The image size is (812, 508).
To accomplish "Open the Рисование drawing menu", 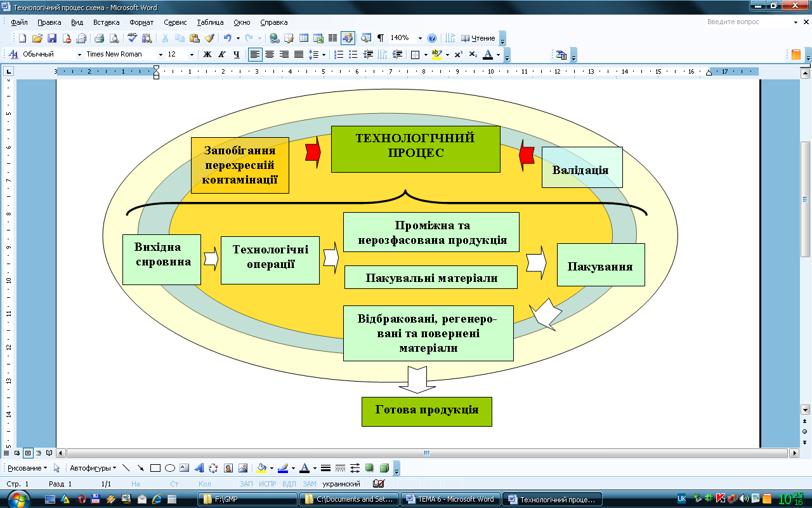I will 27,468.
